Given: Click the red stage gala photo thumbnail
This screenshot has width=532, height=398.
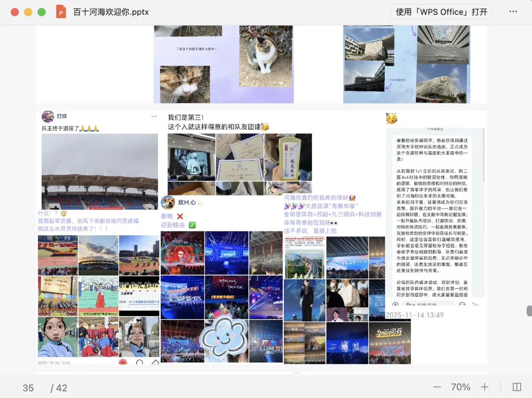Looking at the screenshot, I should pos(182,253).
